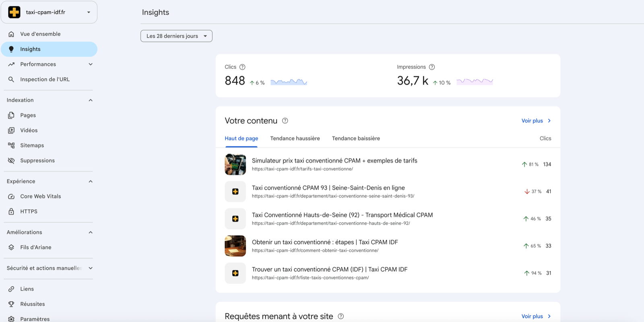Open Obtenir un taxi conventionné page thumbnail

(235, 246)
